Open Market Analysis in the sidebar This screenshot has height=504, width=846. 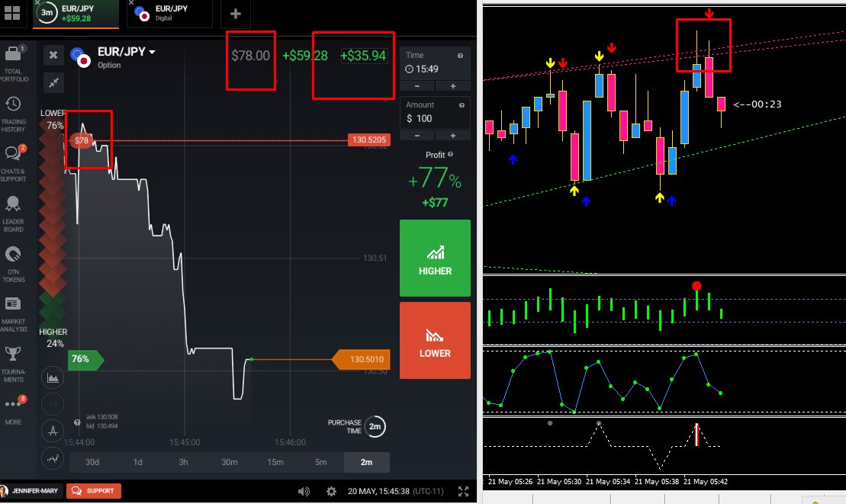click(x=14, y=314)
